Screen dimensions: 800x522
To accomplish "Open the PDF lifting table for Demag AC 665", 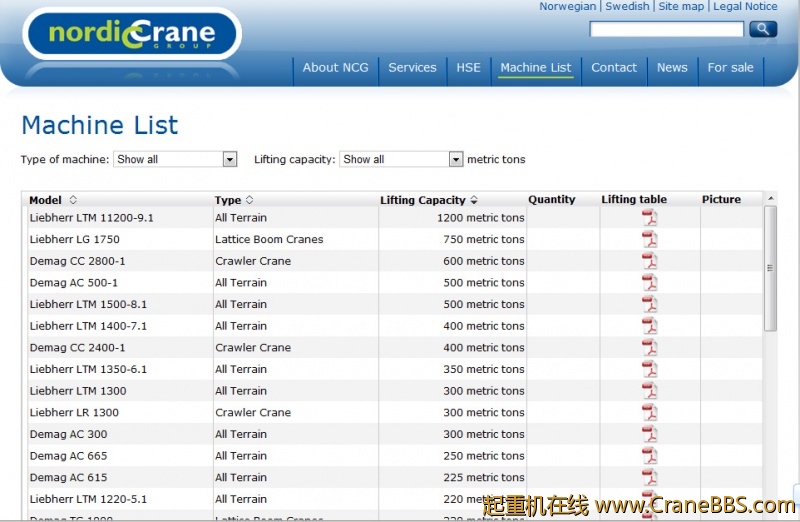I will click(x=649, y=456).
